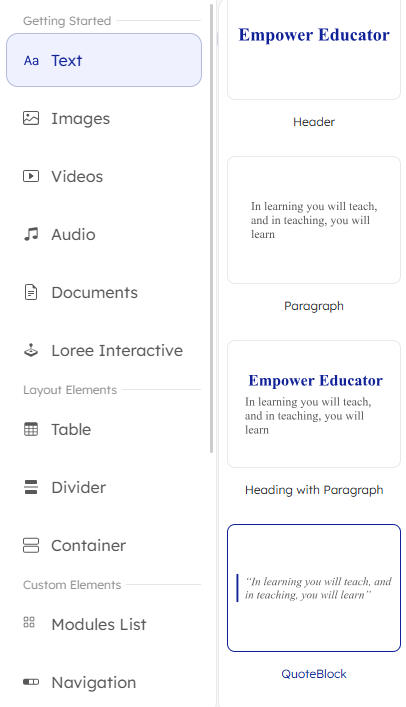The width and height of the screenshot is (406, 707).
Task: Insert the Paragraph block thumbnail
Action: pos(314,220)
